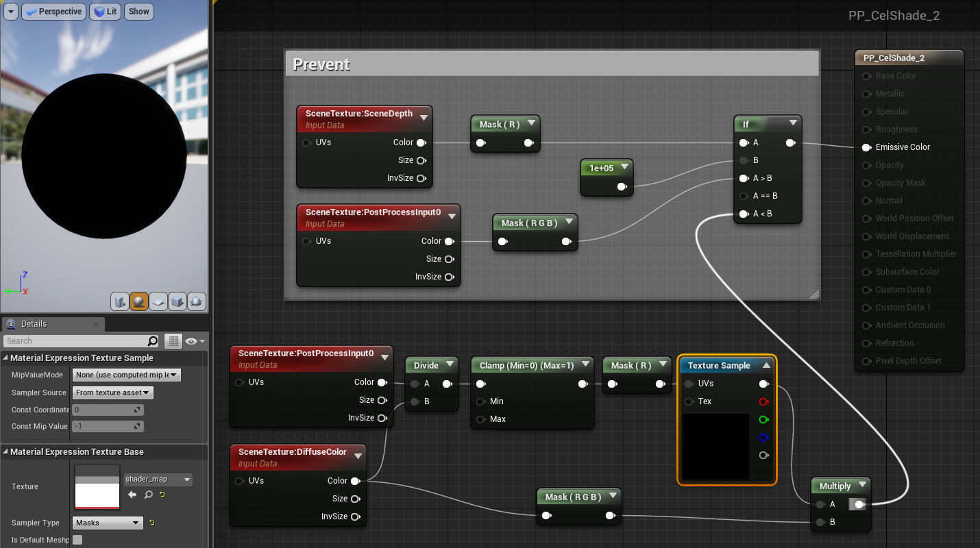Click the B input pin on Divide node
Screen dimensions: 980x548
point(415,401)
